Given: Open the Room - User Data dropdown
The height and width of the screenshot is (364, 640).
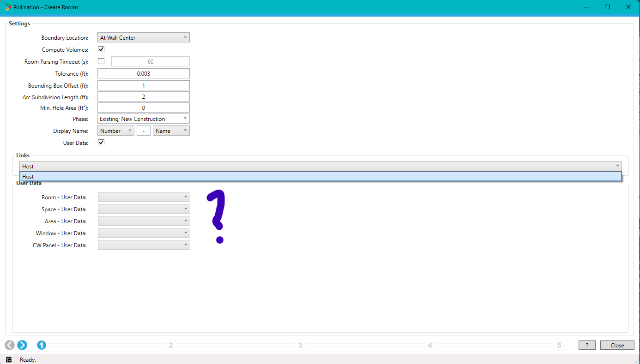Looking at the screenshot, I should tap(144, 197).
